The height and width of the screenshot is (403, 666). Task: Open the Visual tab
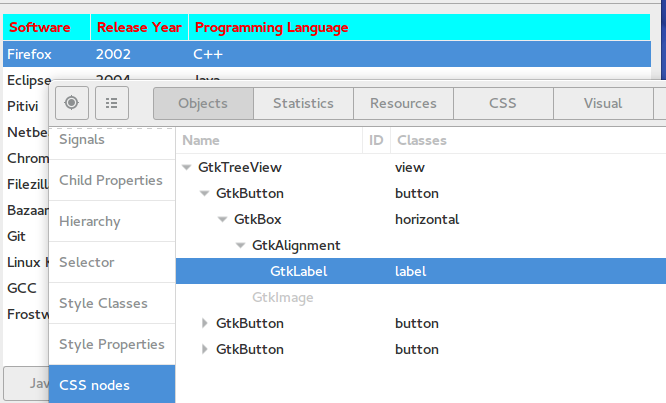click(603, 103)
